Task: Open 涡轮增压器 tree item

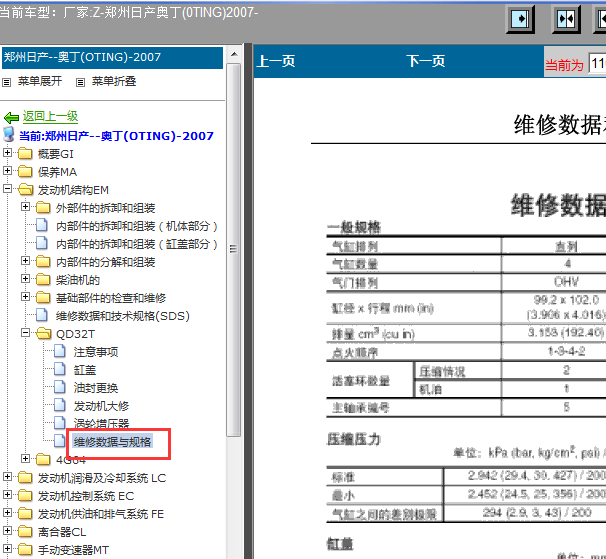Action: coord(101,424)
